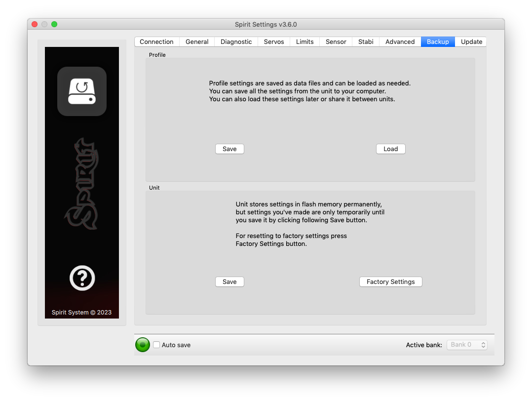Open the Update tab
The width and height of the screenshot is (532, 402).
pyautogui.click(x=471, y=42)
